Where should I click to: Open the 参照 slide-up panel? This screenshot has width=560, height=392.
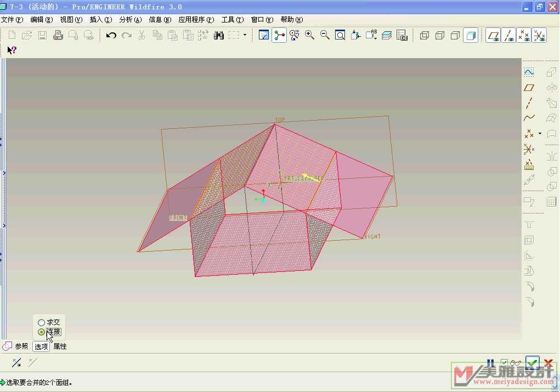(x=21, y=346)
